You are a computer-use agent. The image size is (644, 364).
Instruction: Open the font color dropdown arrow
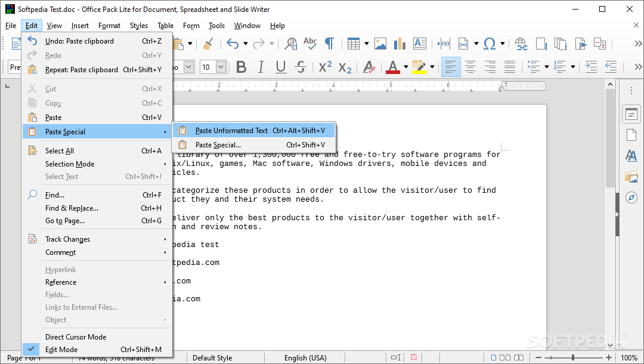(x=406, y=67)
